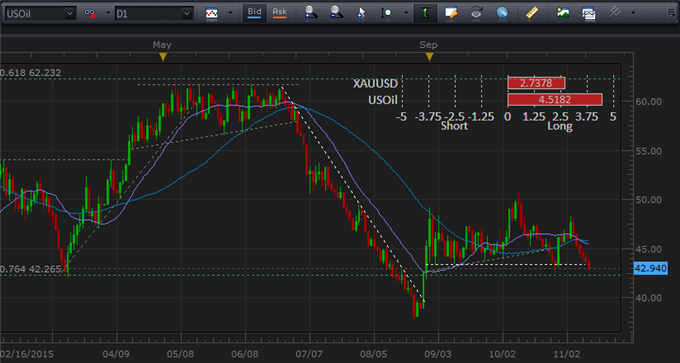Expand the zoom options dropdown arrow

(406, 13)
